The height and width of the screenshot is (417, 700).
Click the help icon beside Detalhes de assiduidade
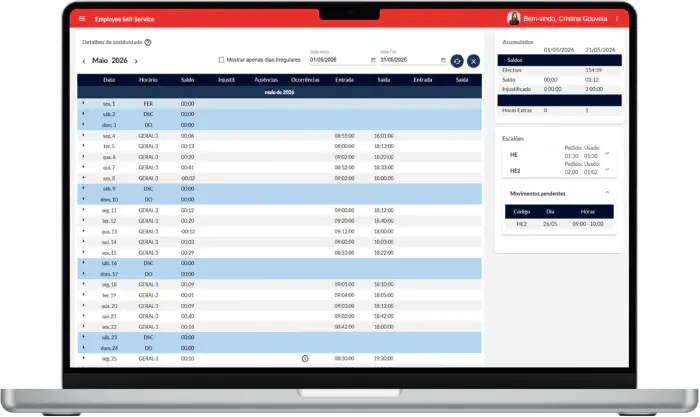click(x=148, y=42)
